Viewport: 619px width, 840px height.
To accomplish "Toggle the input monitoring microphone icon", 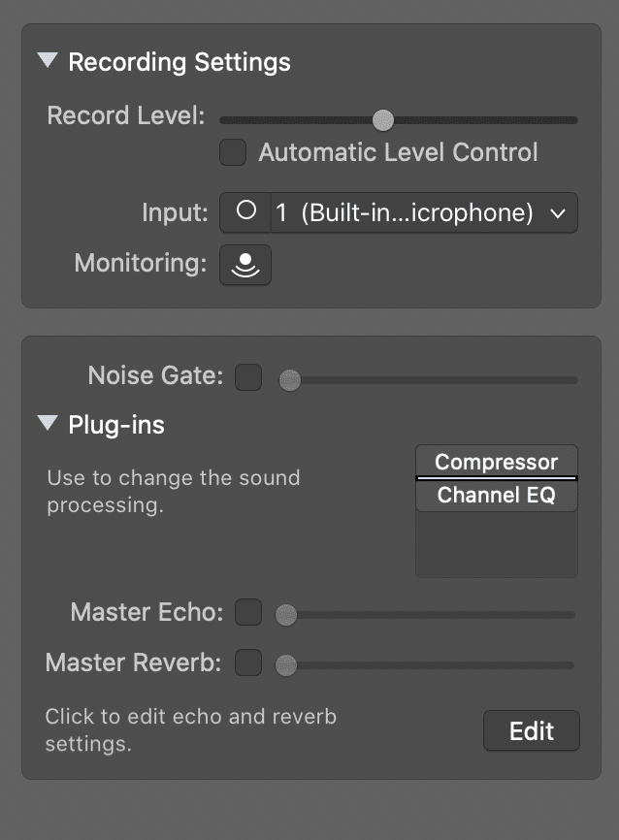I will tap(245, 265).
